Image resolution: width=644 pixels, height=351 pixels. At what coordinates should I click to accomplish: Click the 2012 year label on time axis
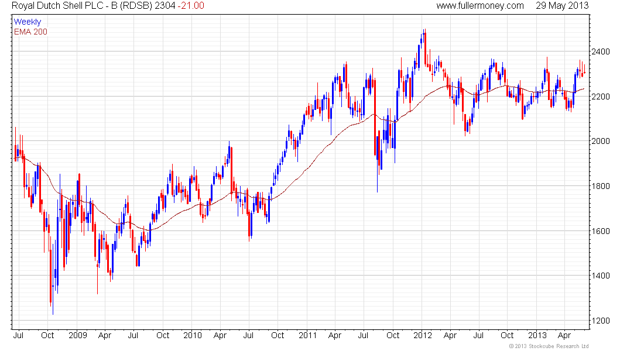(423, 335)
